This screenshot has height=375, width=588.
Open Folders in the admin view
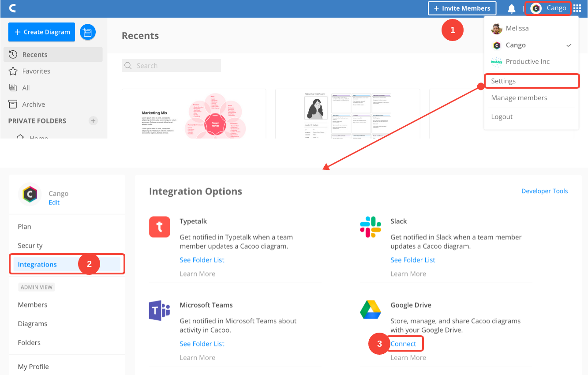coord(29,343)
